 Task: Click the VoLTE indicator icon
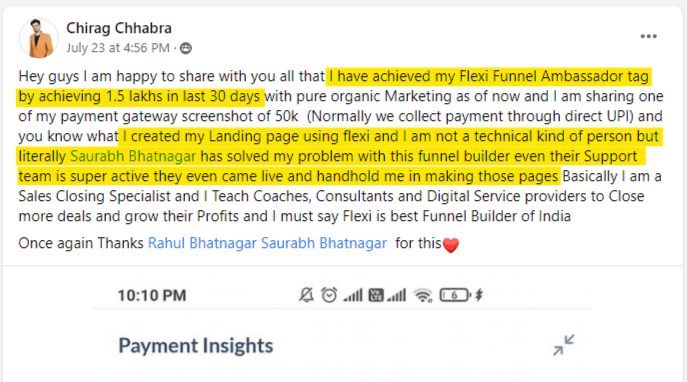coord(376,295)
